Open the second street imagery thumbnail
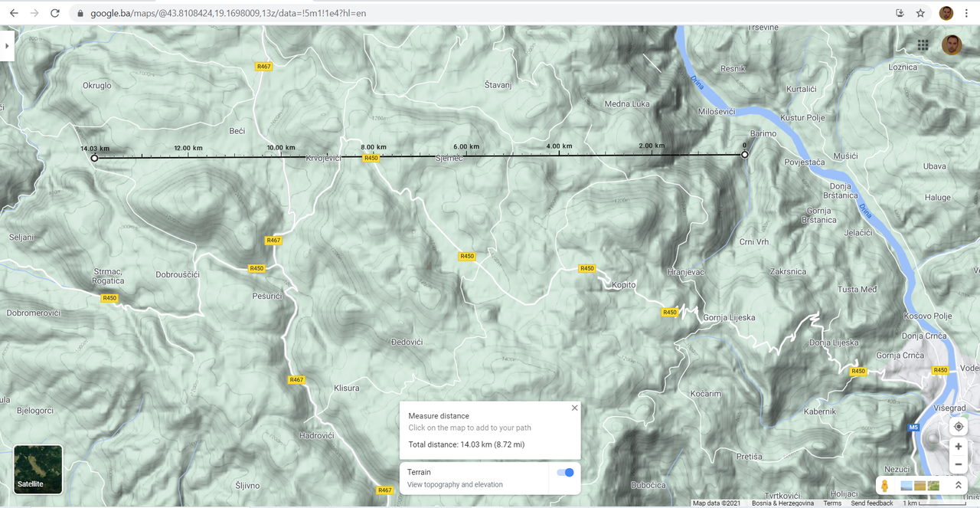 point(920,486)
